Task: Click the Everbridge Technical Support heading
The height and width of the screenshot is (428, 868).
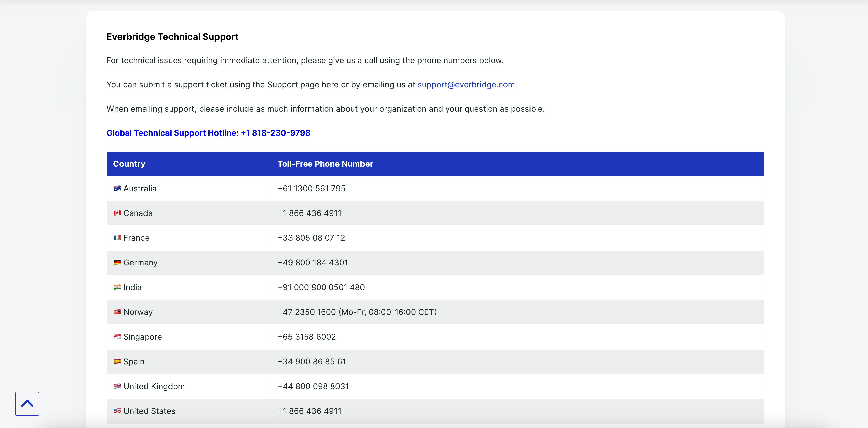Action: coord(173,37)
